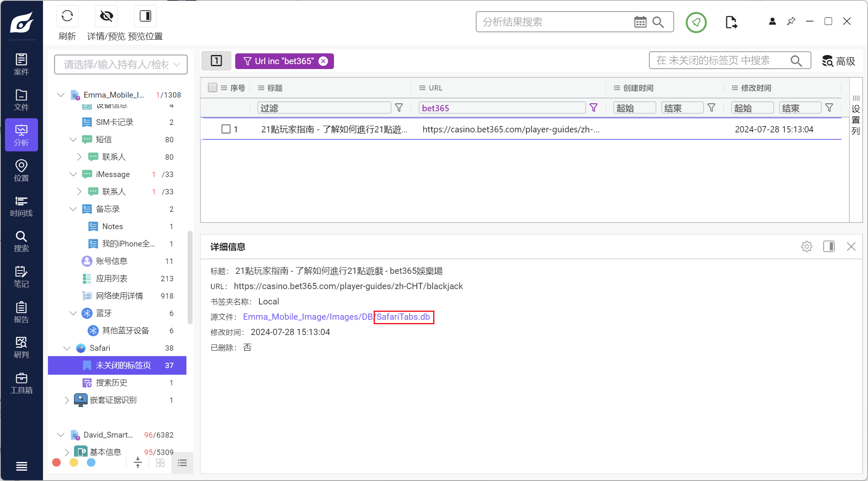This screenshot has height=481, width=868.
Task: Open the SafariTabs.db source file link
Action: tap(403, 317)
